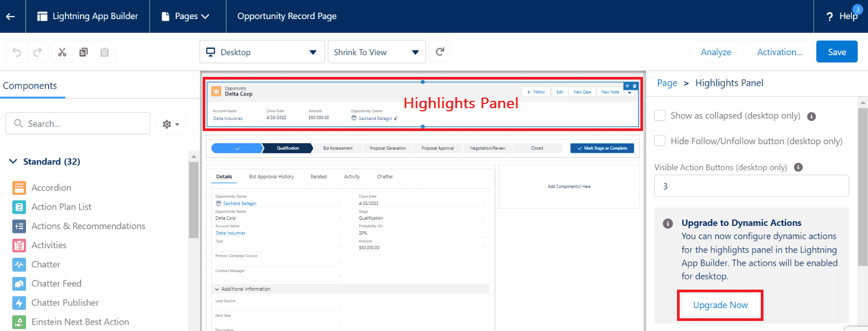Refresh the canvas preview
This screenshot has height=331, width=868.
(440, 51)
